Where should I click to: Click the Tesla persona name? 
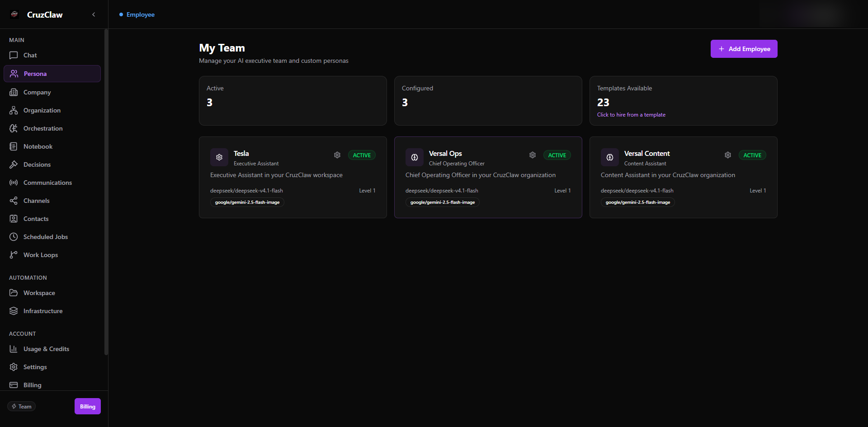(x=241, y=154)
